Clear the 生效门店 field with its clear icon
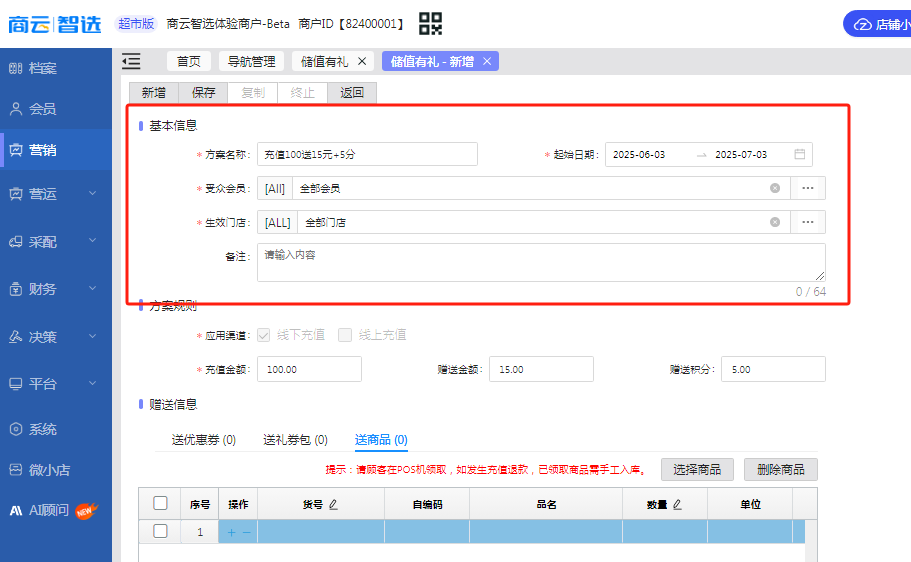 click(x=774, y=222)
